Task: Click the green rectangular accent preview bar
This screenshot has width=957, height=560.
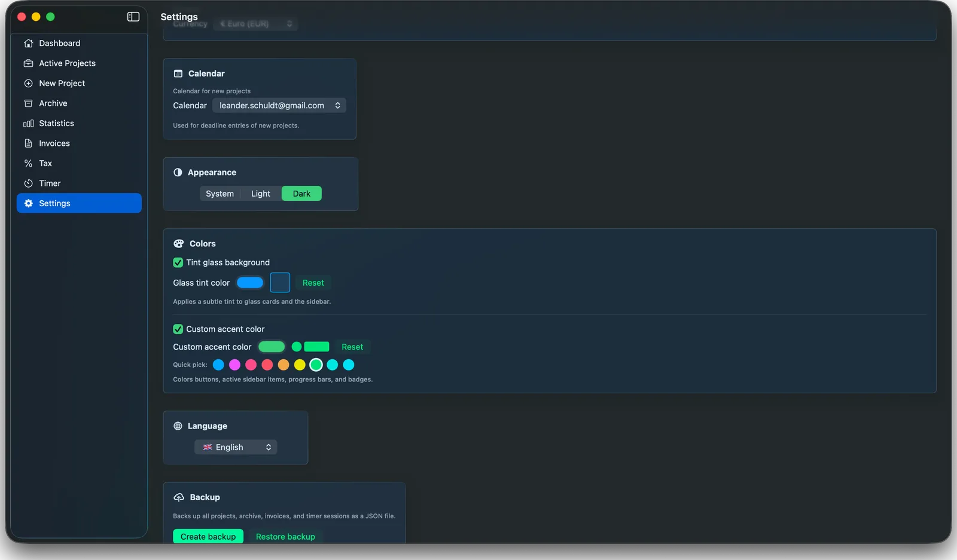Action: coord(317,347)
